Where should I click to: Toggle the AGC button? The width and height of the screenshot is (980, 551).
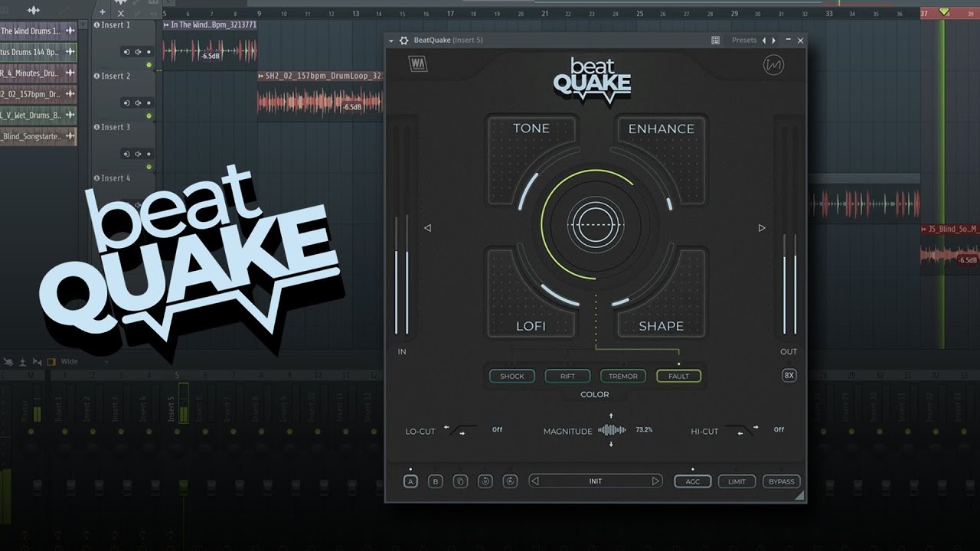(x=692, y=481)
